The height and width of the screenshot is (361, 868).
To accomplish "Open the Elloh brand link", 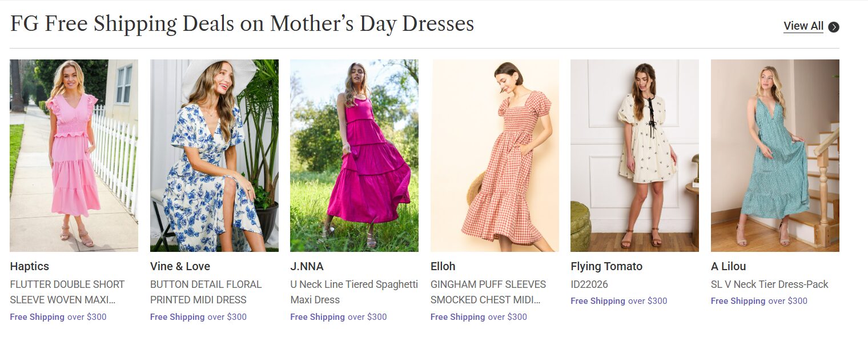I will pyautogui.click(x=443, y=266).
